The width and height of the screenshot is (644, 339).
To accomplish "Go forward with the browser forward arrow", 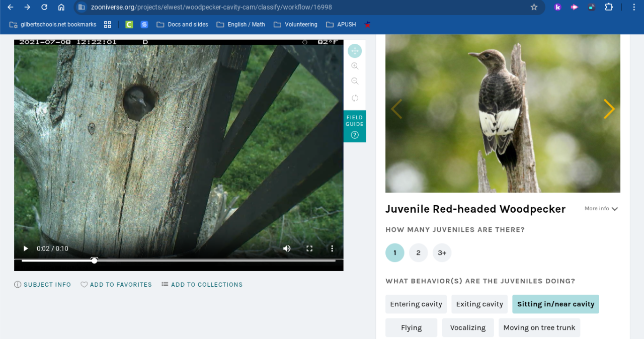I will tap(27, 7).
